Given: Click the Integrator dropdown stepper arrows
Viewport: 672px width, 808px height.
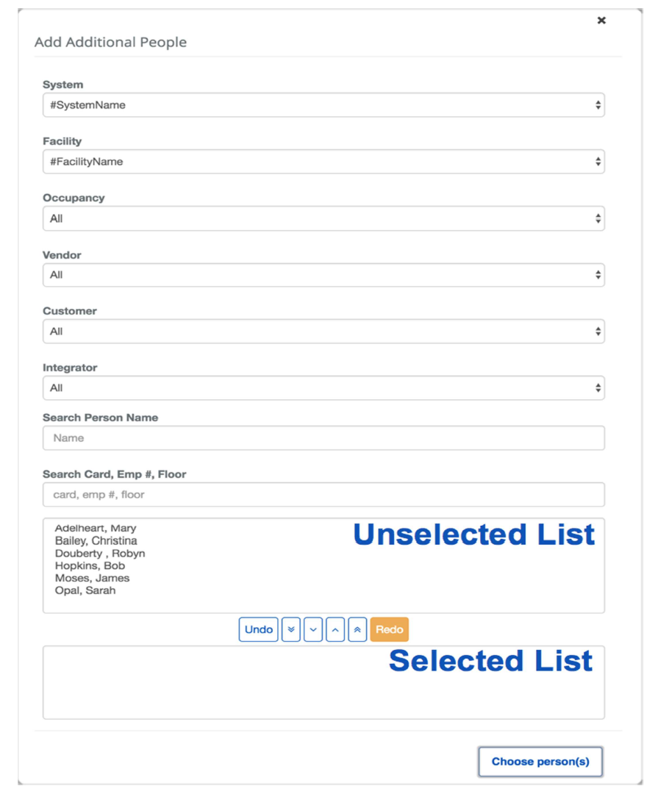Looking at the screenshot, I should (x=597, y=387).
